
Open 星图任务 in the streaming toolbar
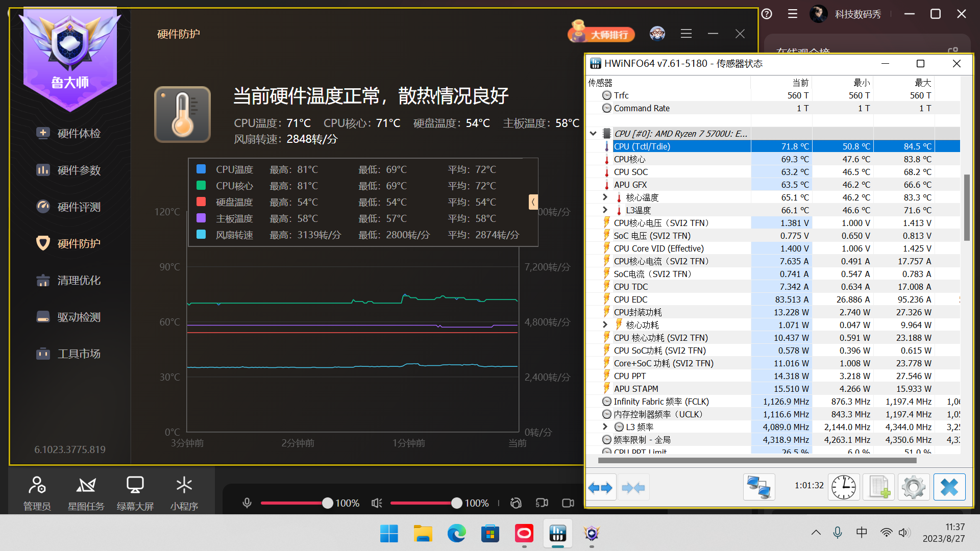click(86, 493)
